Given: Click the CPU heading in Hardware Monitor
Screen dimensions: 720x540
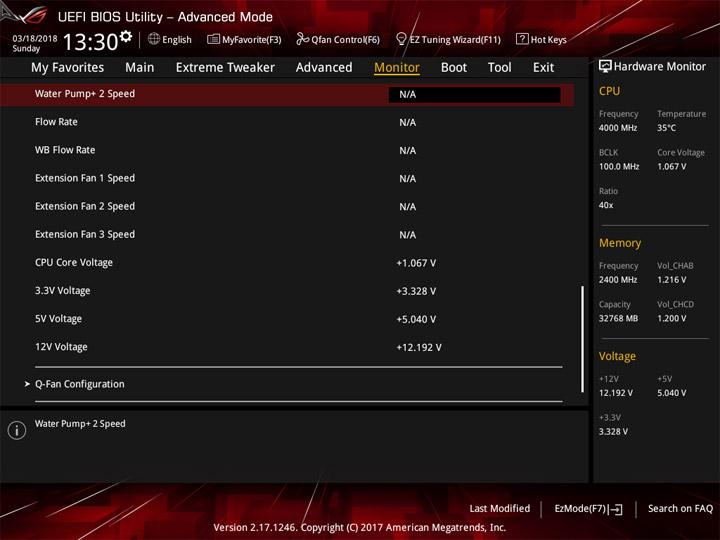Looking at the screenshot, I should (x=609, y=91).
